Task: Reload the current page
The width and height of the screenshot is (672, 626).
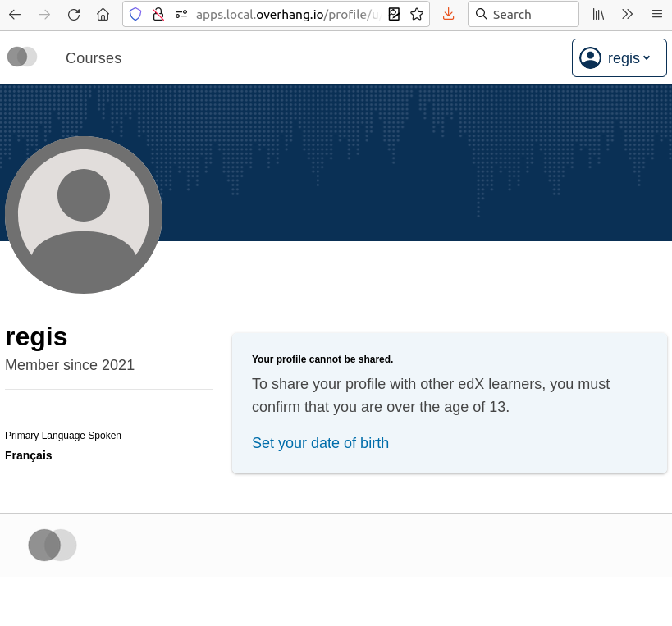Action: coord(74,14)
